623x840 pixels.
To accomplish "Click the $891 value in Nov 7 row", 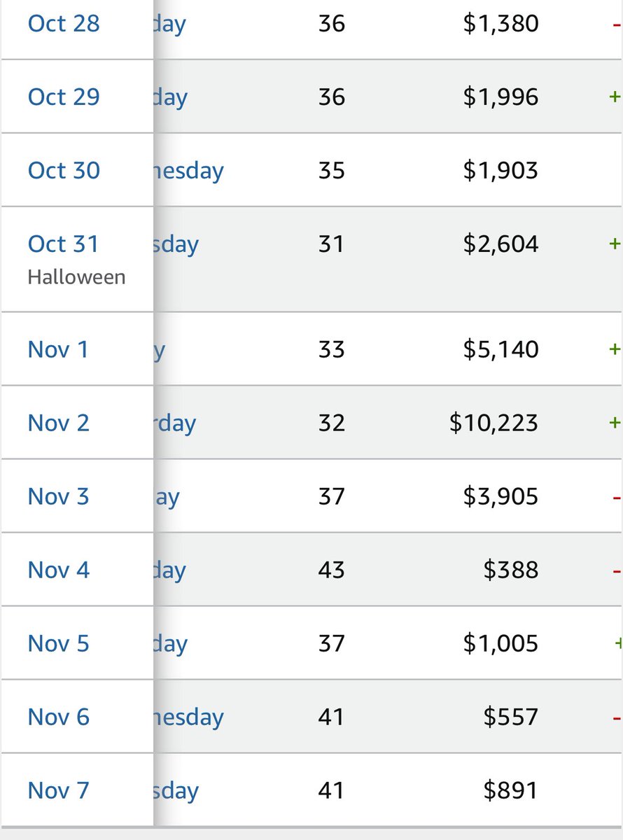I will [x=511, y=790].
